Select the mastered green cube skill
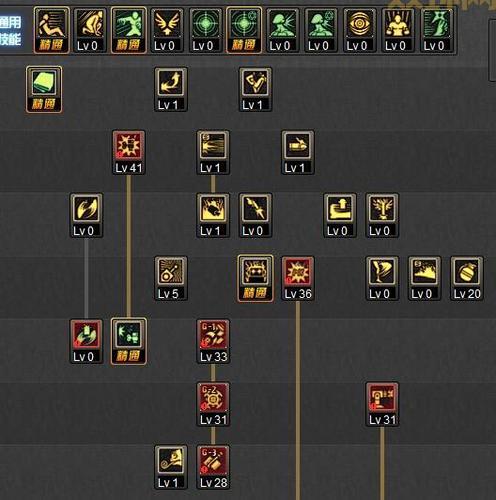Viewport: 496px width, 500px height. coord(44,89)
